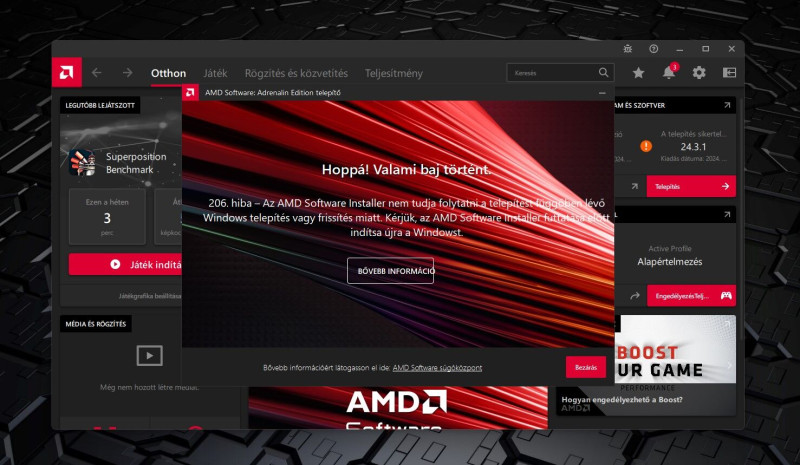Click the Superposition Benchmark game icon

pyautogui.click(x=82, y=163)
